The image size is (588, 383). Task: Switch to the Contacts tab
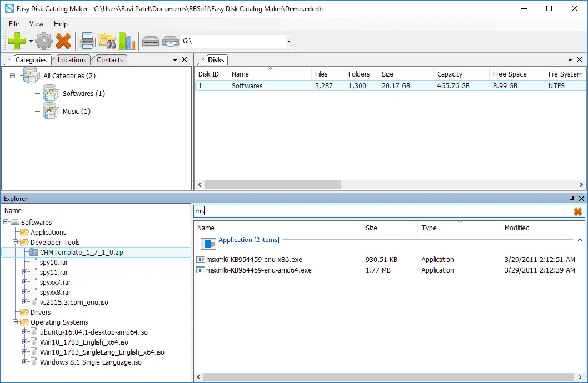(x=109, y=60)
